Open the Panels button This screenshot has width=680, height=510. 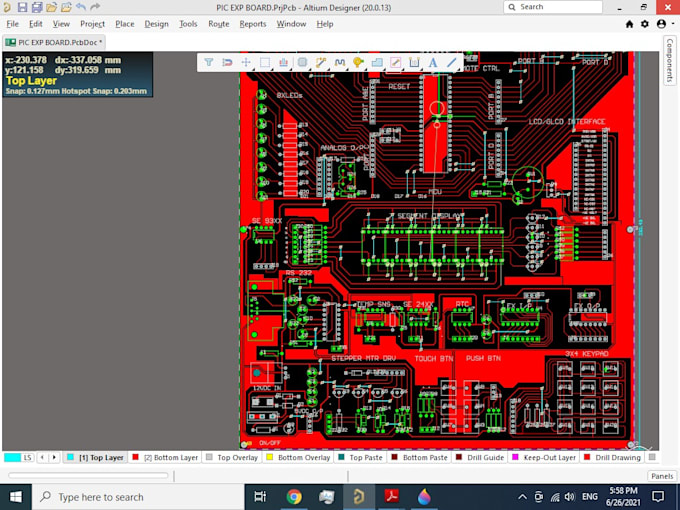pyautogui.click(x=662, y=476)
